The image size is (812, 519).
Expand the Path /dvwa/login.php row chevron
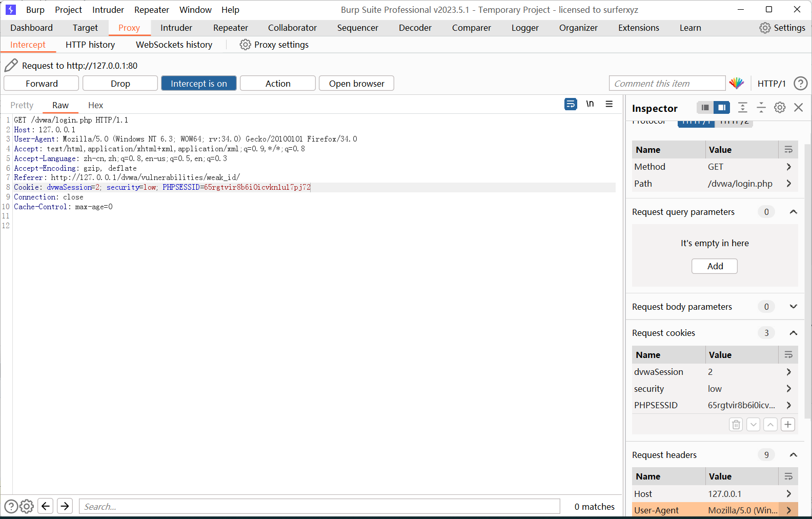point(788,184)
